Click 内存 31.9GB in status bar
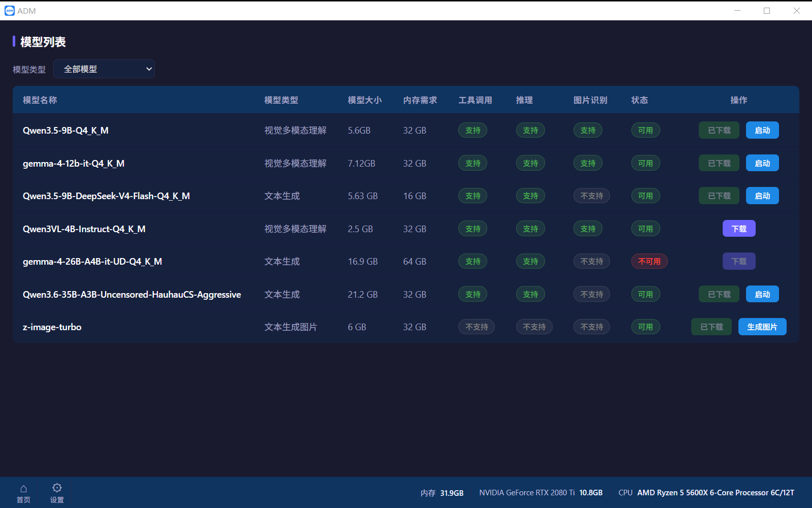812x508 pixels. (442, 493)
